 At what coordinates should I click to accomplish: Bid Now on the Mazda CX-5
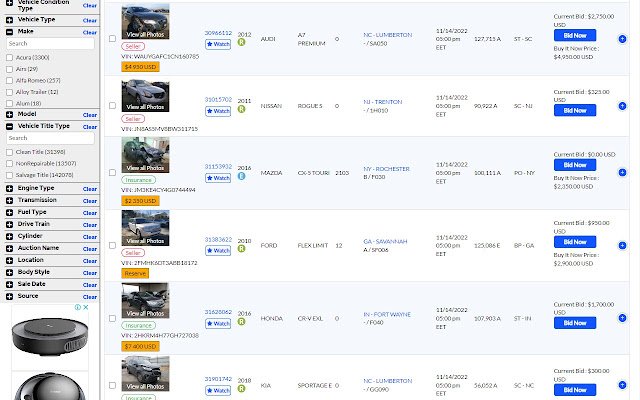[575, 165]
